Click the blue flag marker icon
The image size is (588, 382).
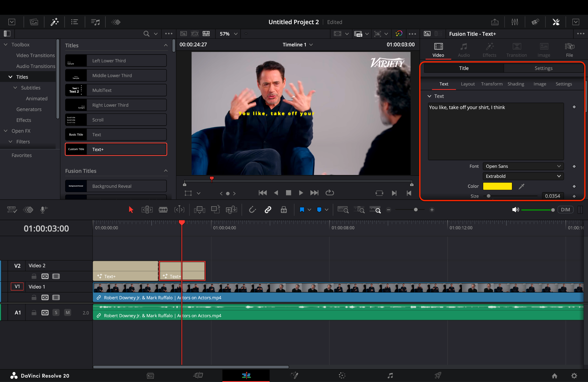click(302, 210)
